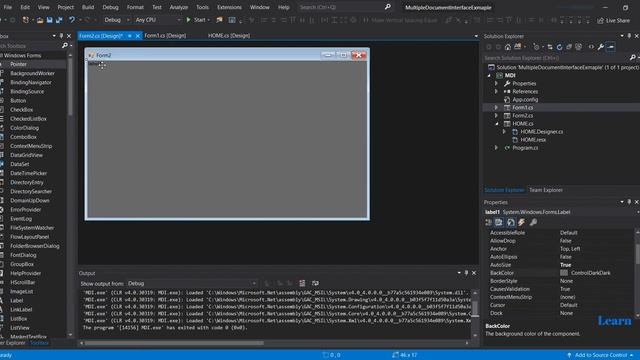The height and width of the screenshot is (360, 640).
Task: Open the wrench Properties icon in Solution Explorer
Action: 601,47
